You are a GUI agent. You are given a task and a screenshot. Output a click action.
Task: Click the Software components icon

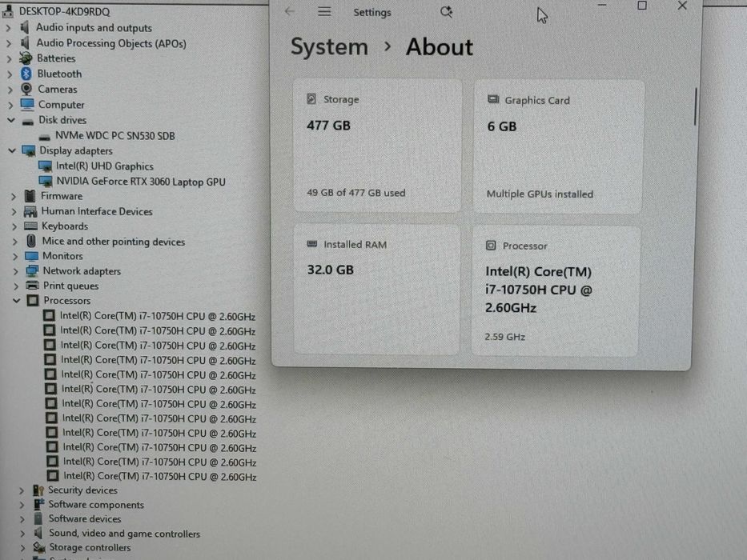(x=38, y=504)
